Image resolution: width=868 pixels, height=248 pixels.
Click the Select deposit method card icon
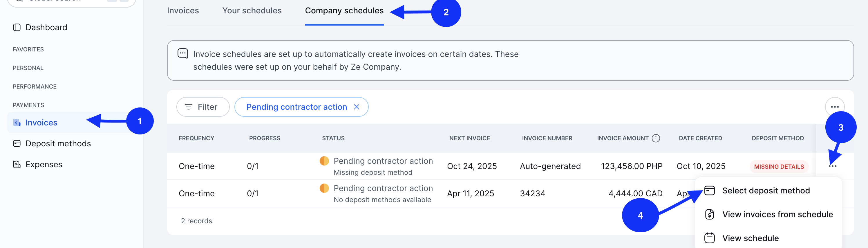[709, 191]
